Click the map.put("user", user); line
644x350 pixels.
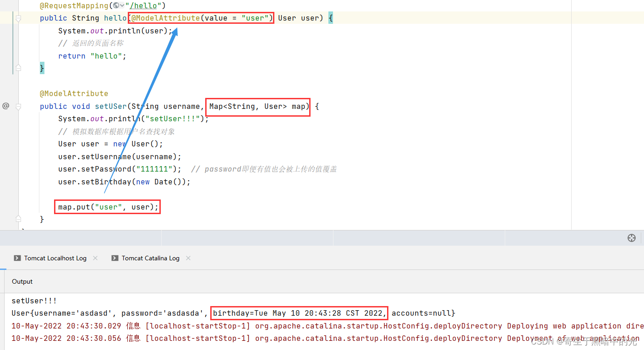tap(108, 207)
